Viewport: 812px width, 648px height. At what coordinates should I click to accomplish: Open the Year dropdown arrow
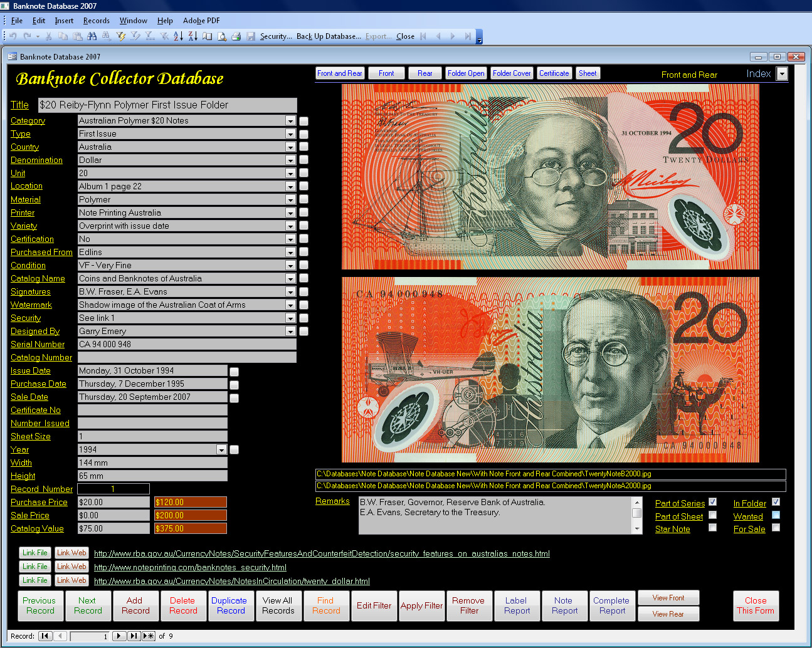click(x=221, y=449)
